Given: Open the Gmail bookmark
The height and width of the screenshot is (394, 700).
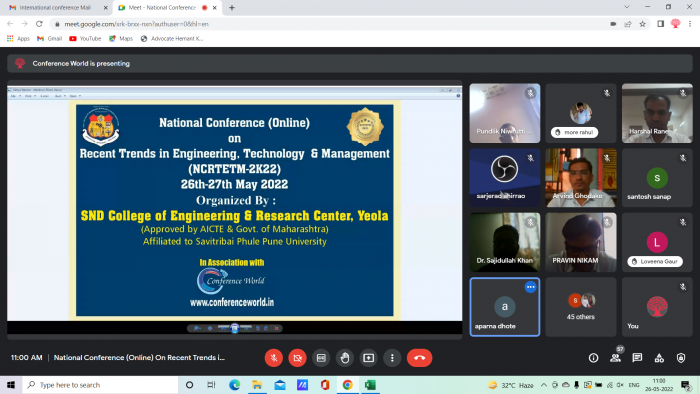Looking at the screenshot, I should [x=50, y=39].
